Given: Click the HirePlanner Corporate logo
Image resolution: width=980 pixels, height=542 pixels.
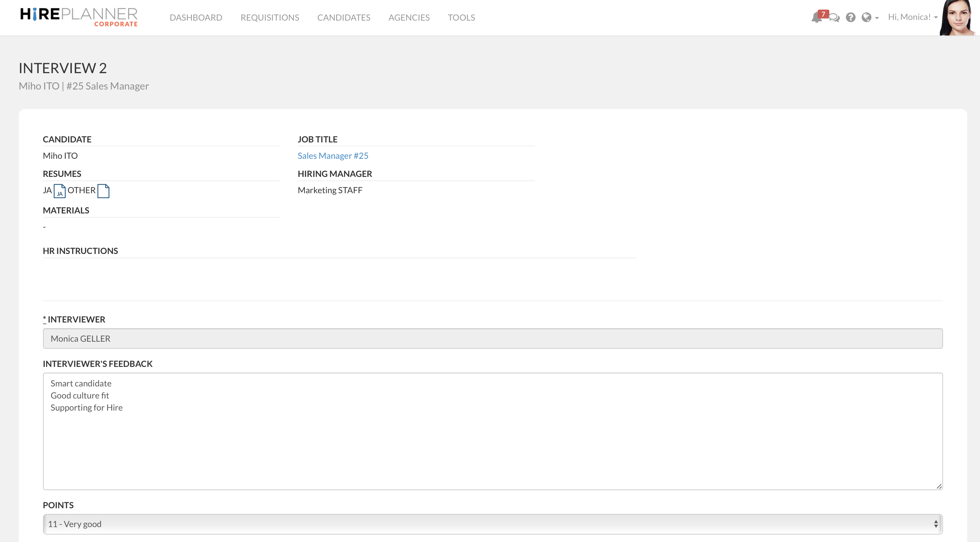Looking at the screenshot, I should 79,17.
